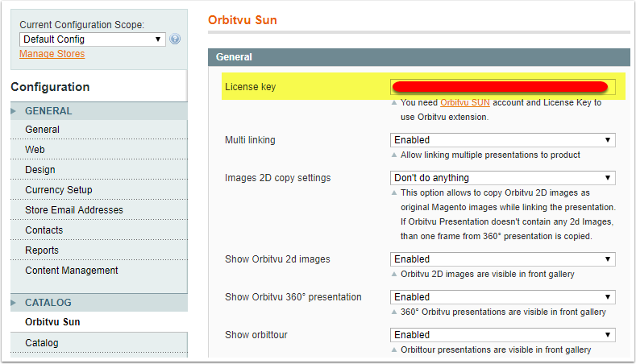The width and height of the screenshot is (636, 364).
Task: Open the Catalog configuration tab
Action: coord(99,343)
